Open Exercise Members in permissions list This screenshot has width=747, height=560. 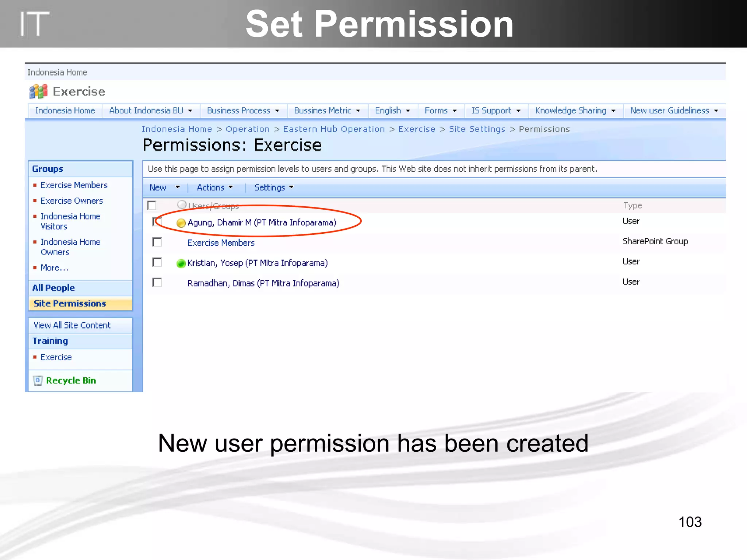pyautogui.click(x=221, y=243)
